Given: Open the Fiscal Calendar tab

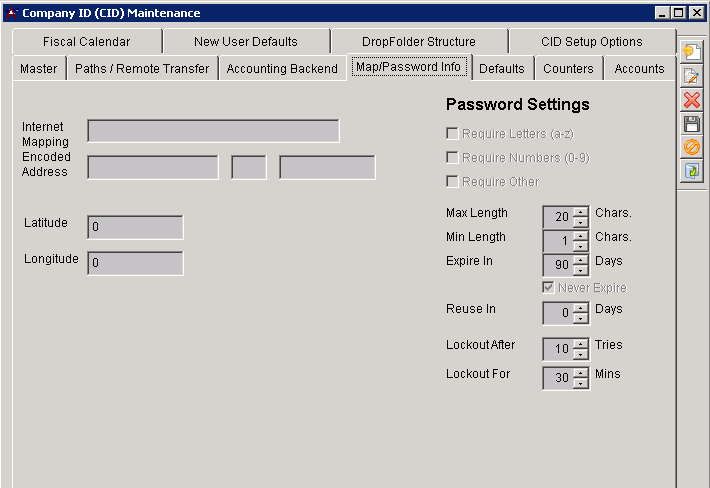Looking at the screenshot, I should point(87,42).
